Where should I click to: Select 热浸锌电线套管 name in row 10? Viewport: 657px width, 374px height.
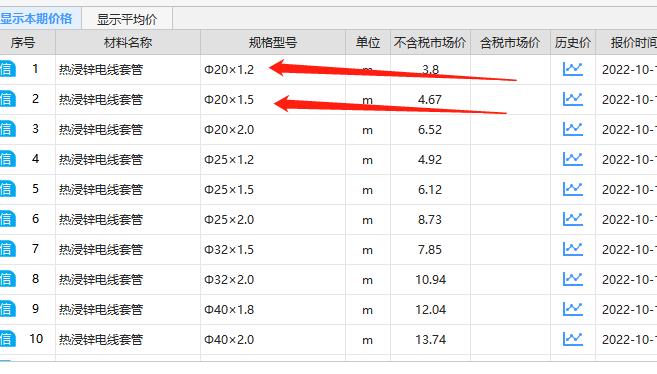tap(101, 340)
